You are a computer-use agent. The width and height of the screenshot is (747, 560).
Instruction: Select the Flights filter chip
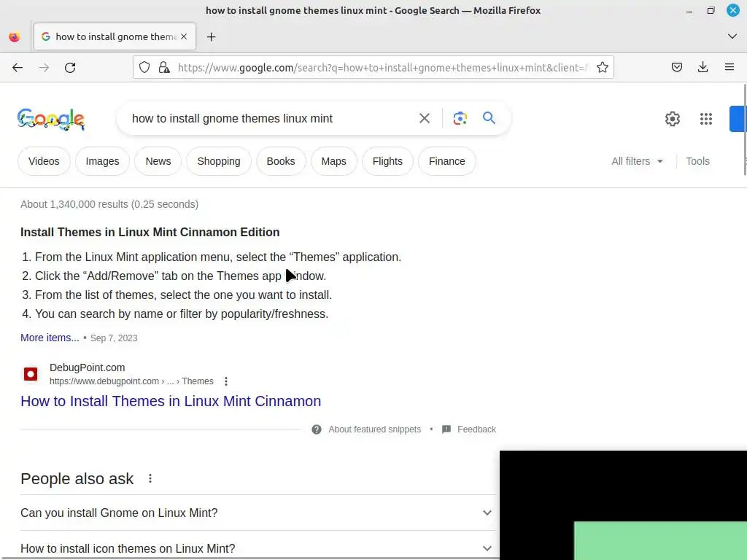(387, 161)
